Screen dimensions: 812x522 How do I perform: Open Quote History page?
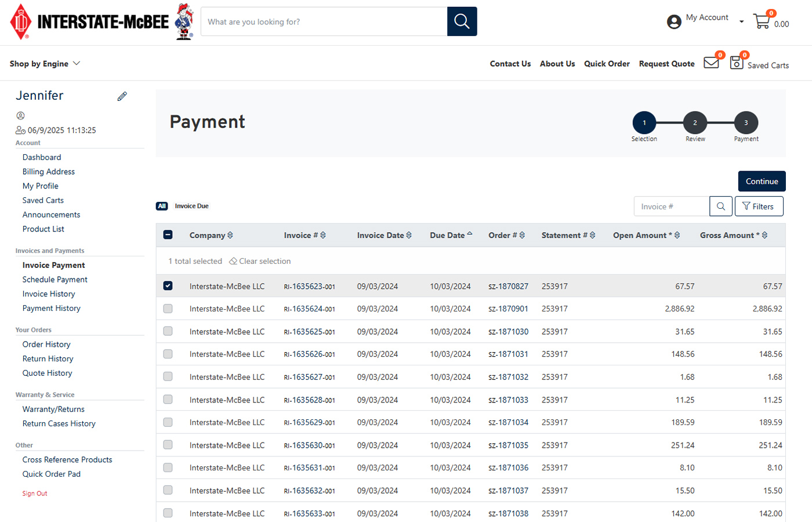(x=48, y=374)
